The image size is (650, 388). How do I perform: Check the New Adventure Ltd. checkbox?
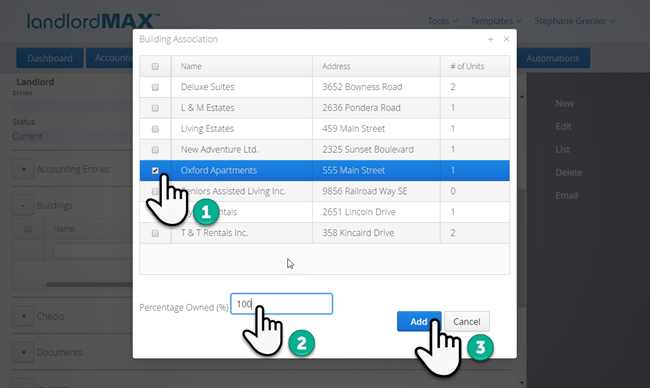(155, 150)
